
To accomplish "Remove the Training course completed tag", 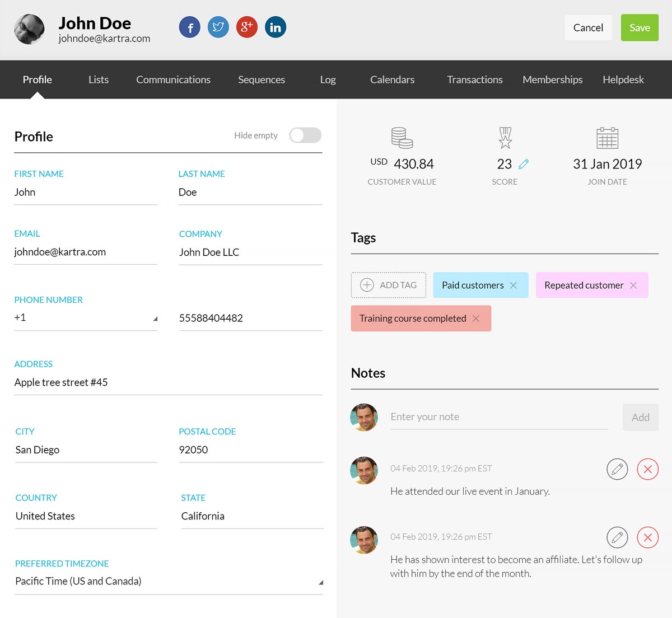I will click(x=476, y=319).
